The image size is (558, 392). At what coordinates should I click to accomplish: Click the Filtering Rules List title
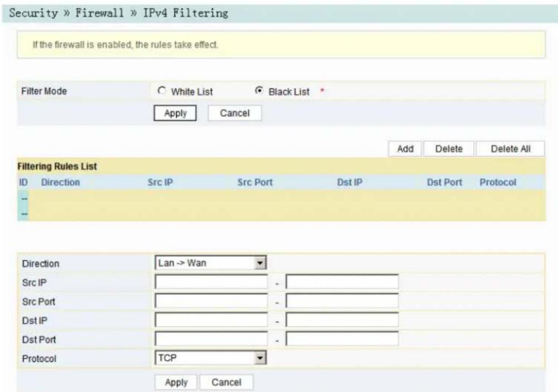coord(57,166)
